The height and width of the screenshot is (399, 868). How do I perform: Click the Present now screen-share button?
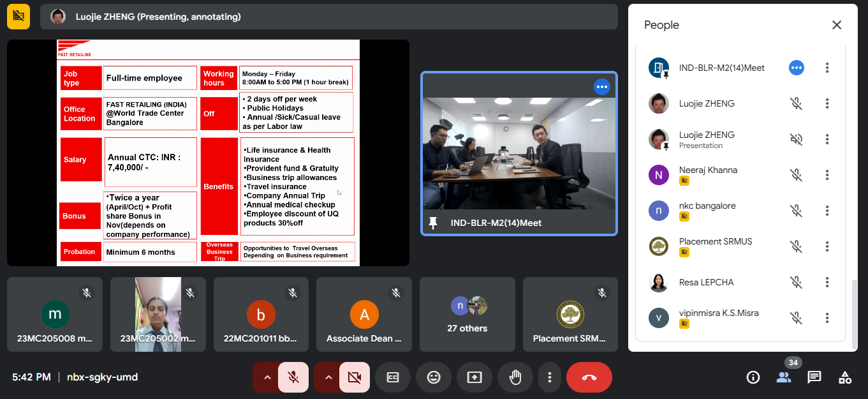pyautogui.click(x=474, y=377)
